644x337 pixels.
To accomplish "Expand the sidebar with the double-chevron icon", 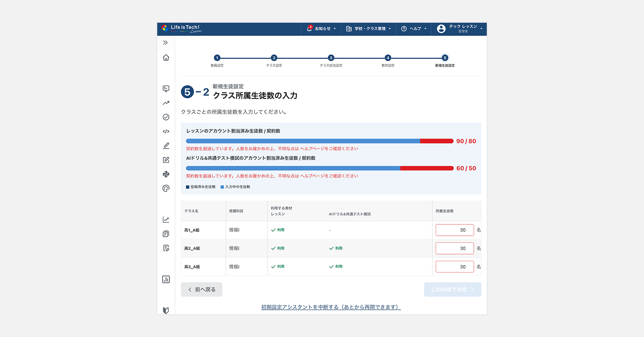I will click(x=165, y=43).
